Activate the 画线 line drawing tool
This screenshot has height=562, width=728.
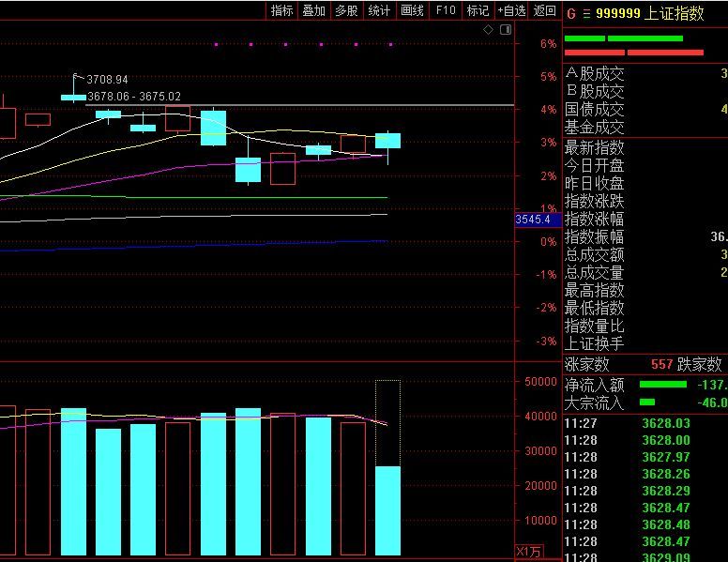point(412,10)
